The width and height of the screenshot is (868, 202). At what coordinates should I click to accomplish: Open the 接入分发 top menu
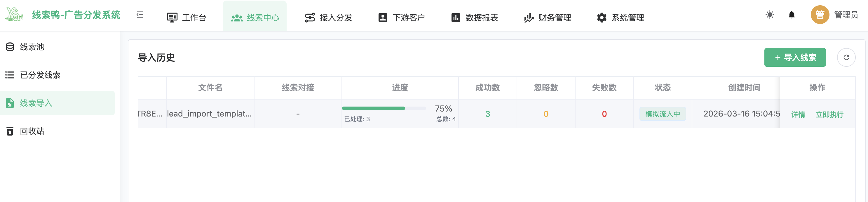tap(328, 18)
